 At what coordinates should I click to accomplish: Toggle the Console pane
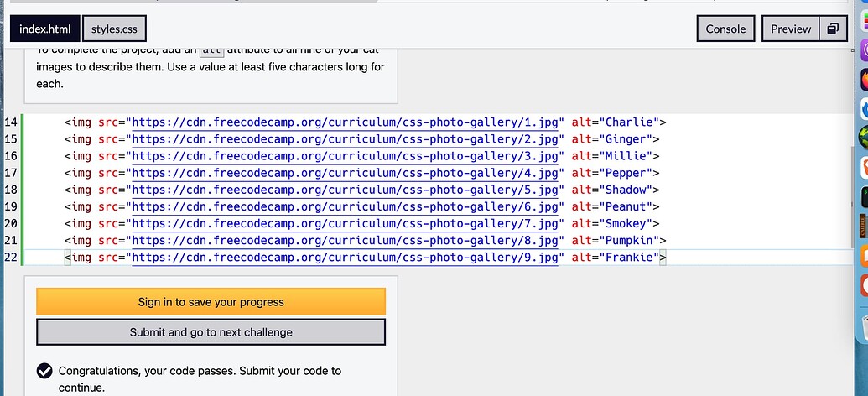click(x=725, y=29)
